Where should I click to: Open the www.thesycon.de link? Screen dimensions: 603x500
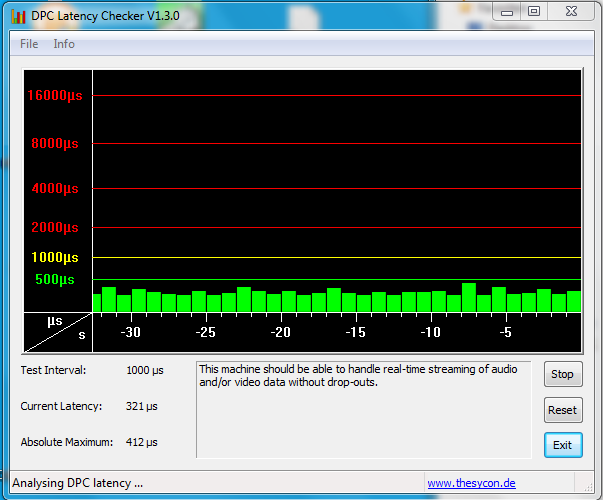coord(471,483)
